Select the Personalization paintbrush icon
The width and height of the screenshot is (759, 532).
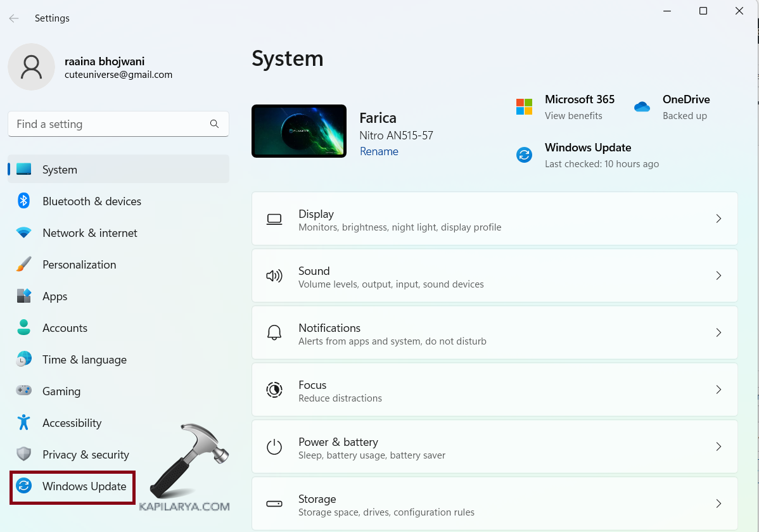point(24,264)
